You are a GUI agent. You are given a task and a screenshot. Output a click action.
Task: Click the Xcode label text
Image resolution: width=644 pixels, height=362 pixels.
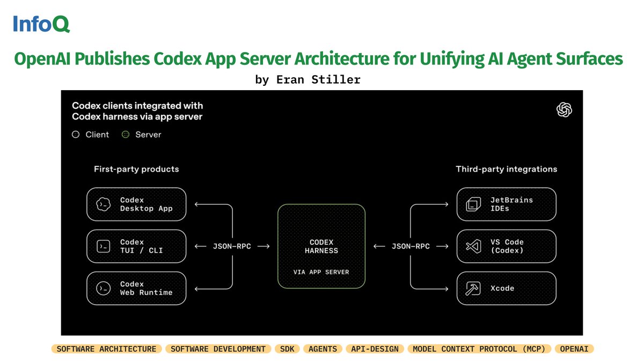pyautogui.click(x=502, y=288)
